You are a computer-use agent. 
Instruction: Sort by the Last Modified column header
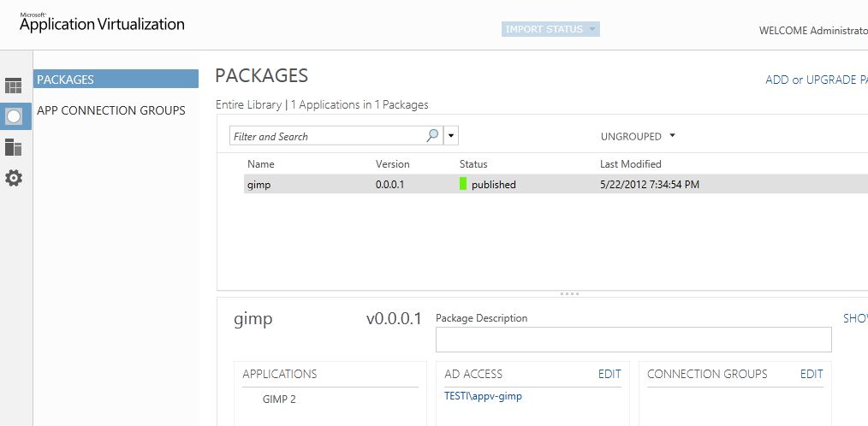631,163
